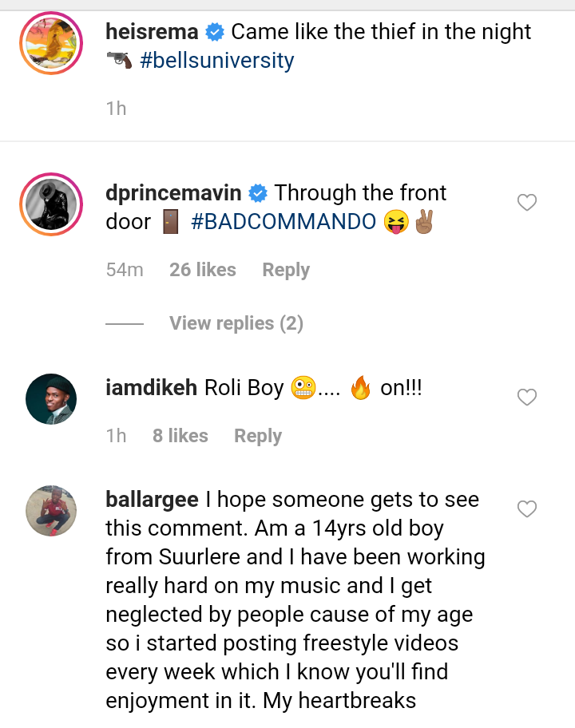This screenshot has width=575, height=728.
Task: Open the #BADCOMMANDO hashtag
Action: [284, 221]
